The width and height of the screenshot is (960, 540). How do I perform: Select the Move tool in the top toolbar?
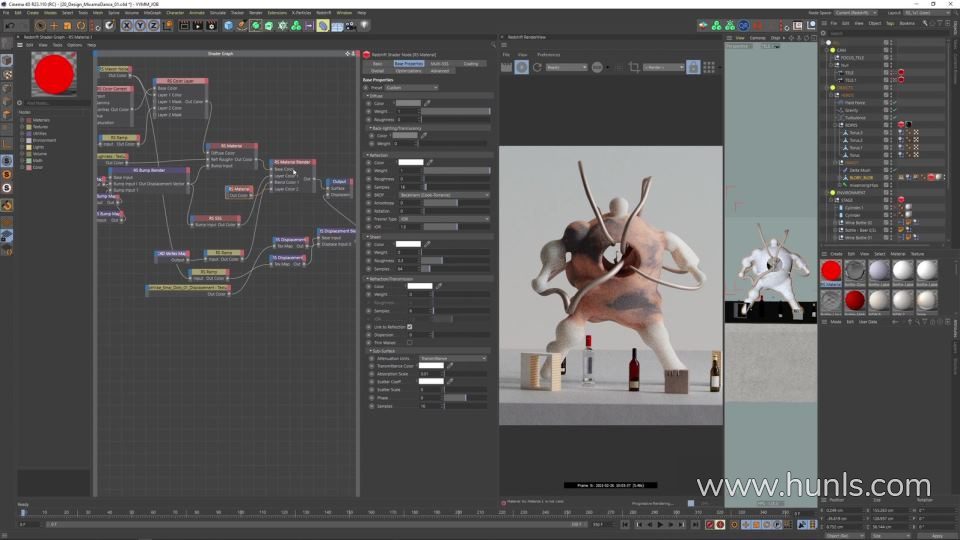pyautogui.click(x=54, y=26)
